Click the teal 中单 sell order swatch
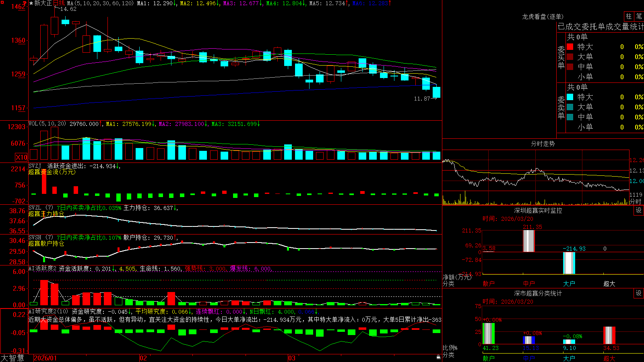644x362 pixels. click(x=570, y=117)
